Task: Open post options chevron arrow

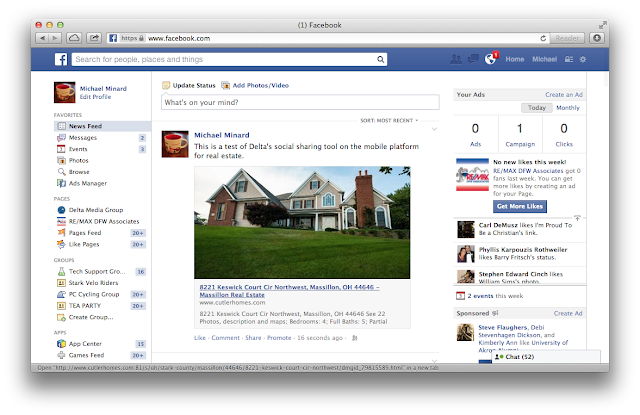Action: 434,129
